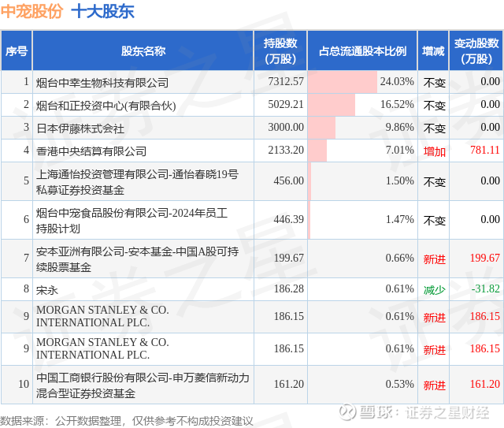Click the red 增加 status
The height and width of the screenshot is (428, 504).
click(x=434, y=151)
